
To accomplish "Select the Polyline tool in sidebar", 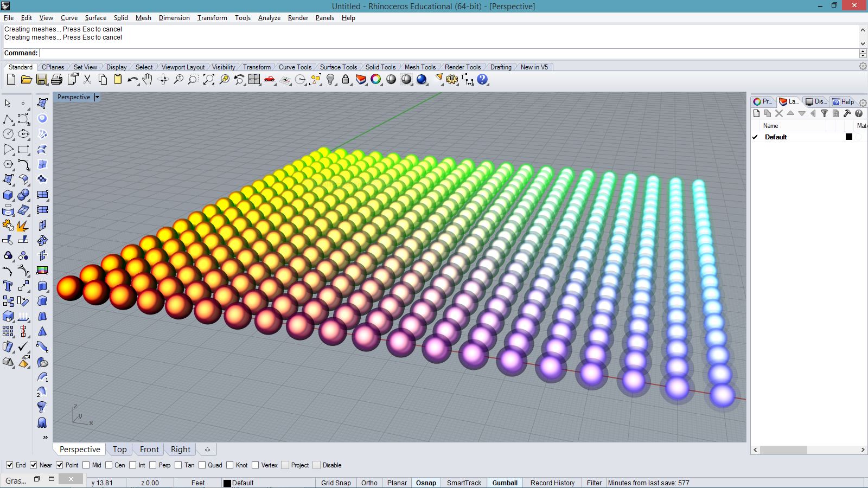I will [x=8, y=119].
